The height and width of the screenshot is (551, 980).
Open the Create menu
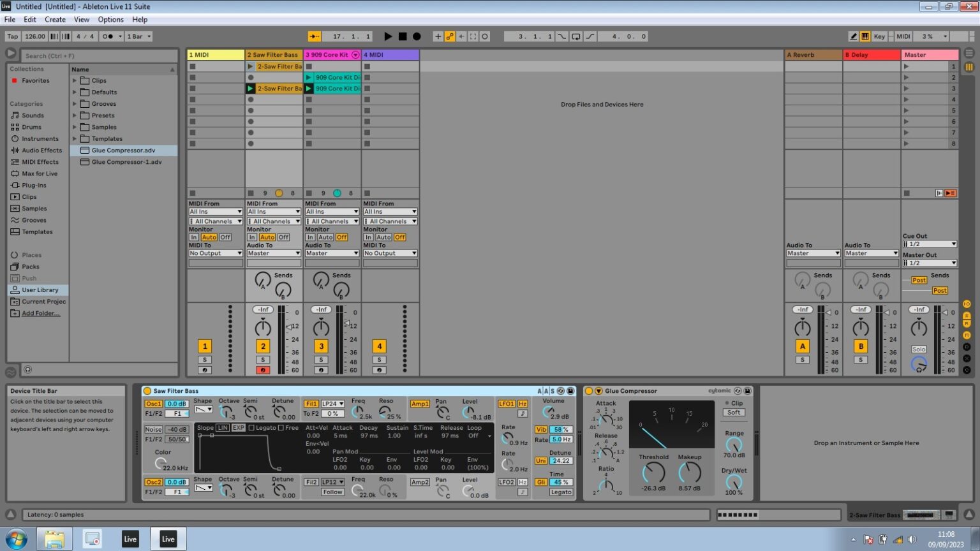55,20
